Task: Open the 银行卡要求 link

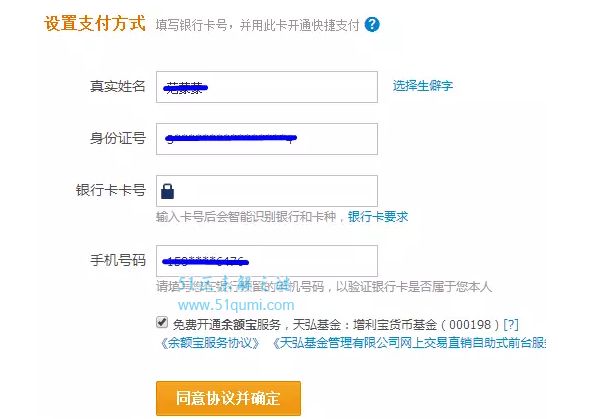Action: [378, 217]
